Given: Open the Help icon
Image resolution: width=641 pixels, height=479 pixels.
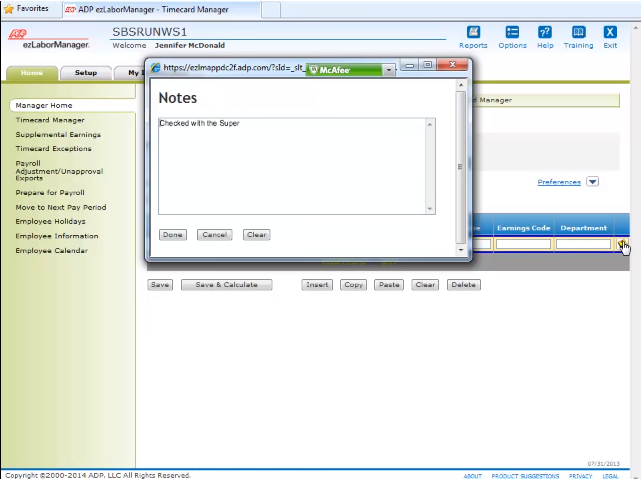Looking at the screenshot, I should click(x=545, y=32).
